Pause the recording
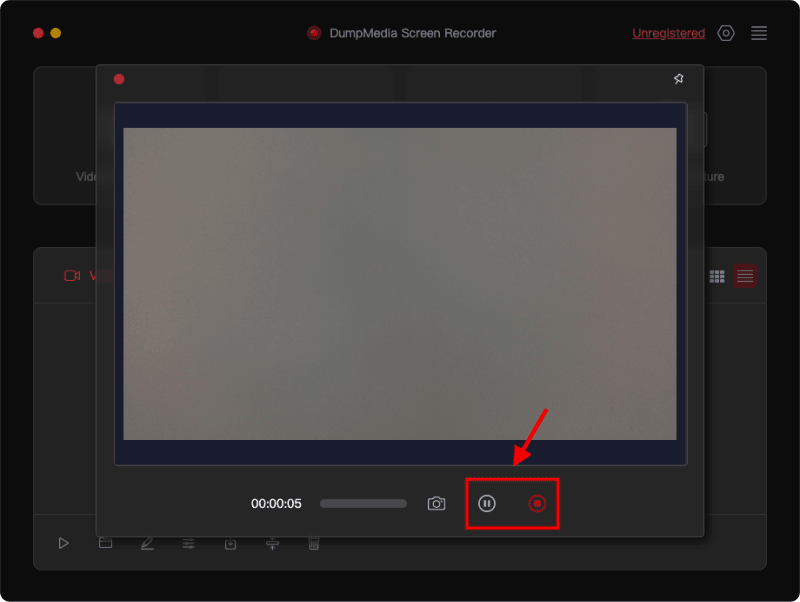This screenshot has width=800, height=602. (486, 504)
